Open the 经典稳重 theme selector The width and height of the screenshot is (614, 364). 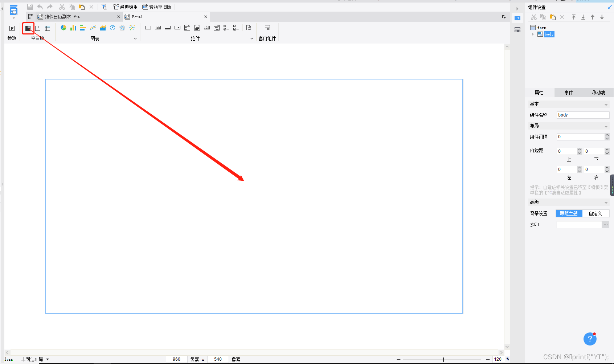[x=126, y=7]
